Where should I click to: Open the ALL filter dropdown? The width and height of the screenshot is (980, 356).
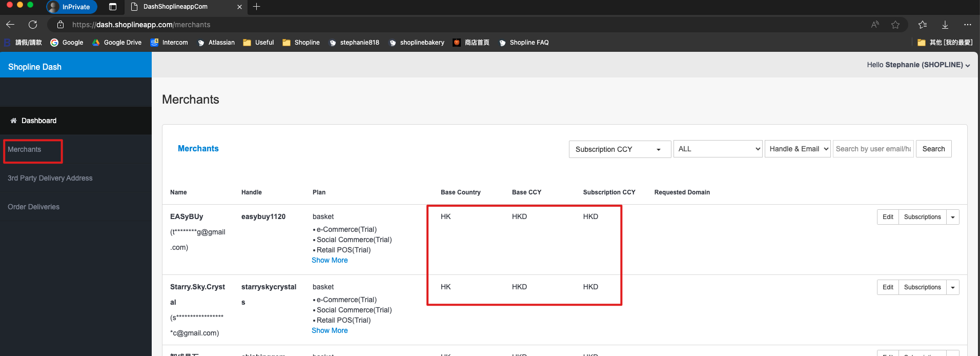pos(718,149)
